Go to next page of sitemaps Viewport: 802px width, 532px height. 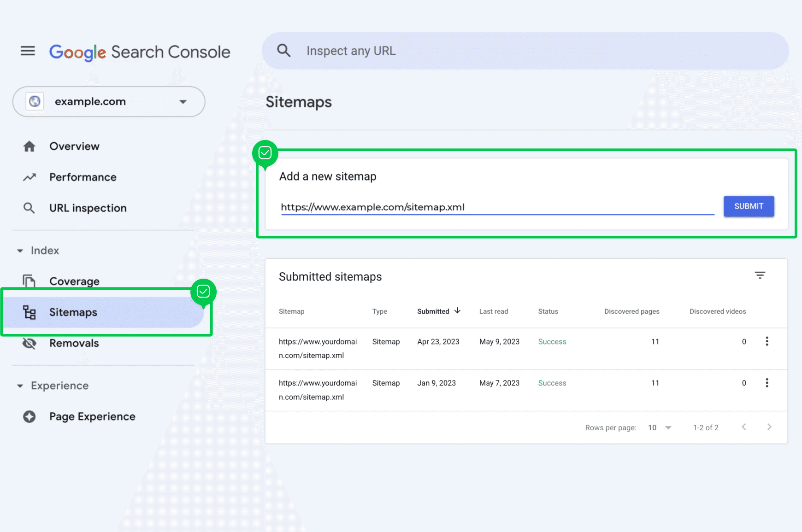pos(769,427)
